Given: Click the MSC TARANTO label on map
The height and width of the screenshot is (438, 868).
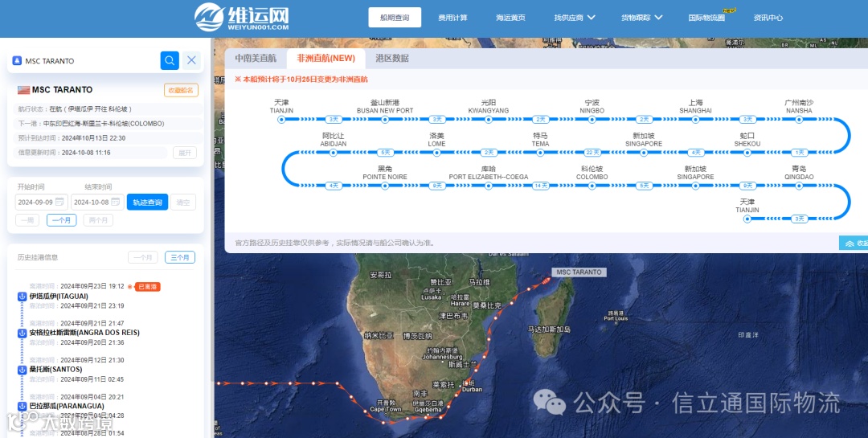Looking at the screenshot, I should pyautogui.click(x=579, y=272).
